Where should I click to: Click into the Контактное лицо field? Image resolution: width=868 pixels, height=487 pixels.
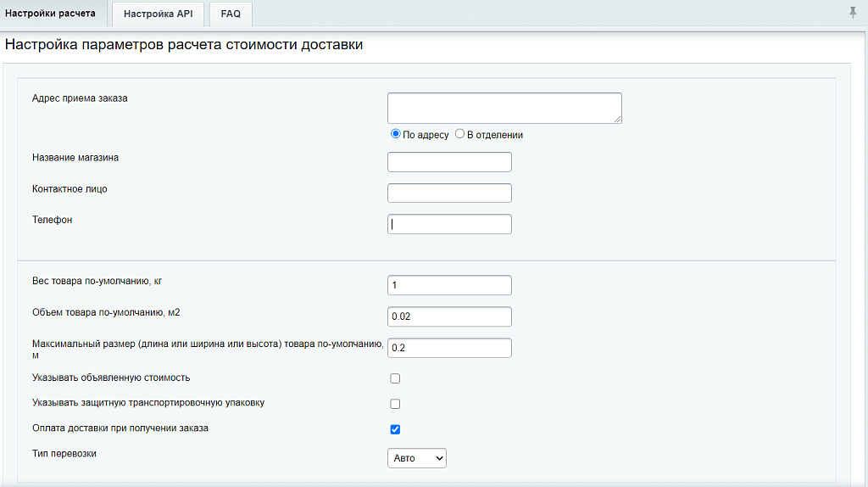point(449,193)
